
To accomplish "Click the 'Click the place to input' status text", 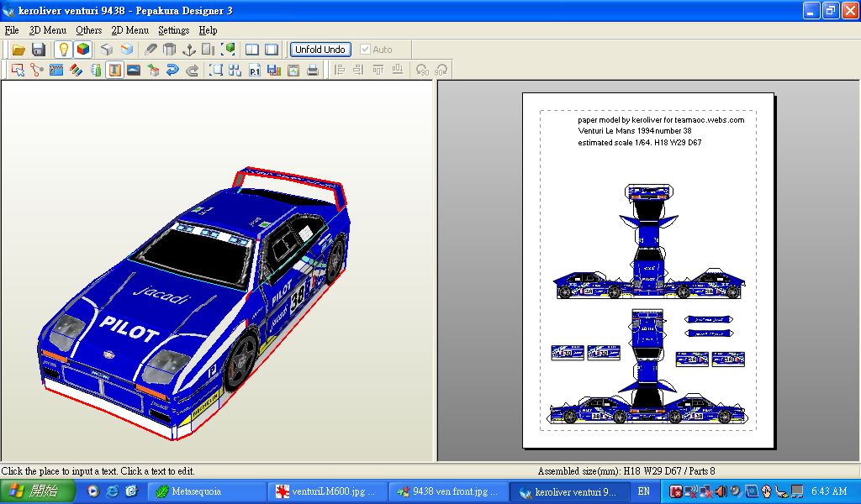I will 98,471.
